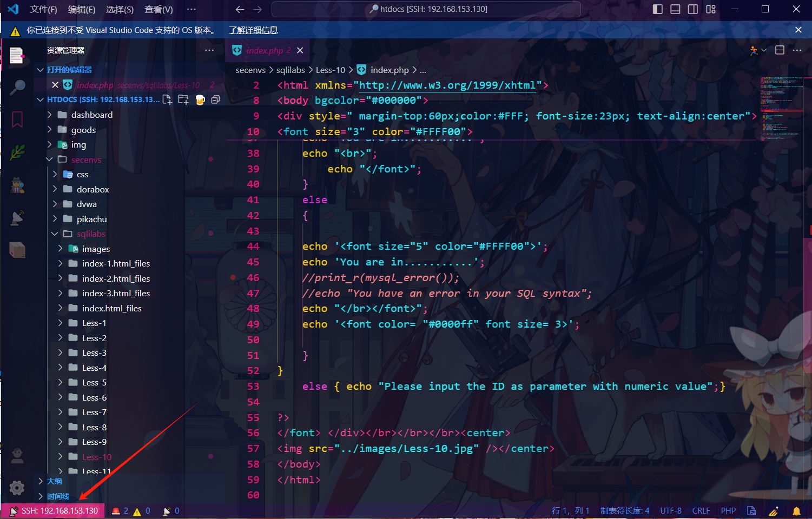Open dropdown arrow beside the run icon
The height and width of the screenshot is (519, 812).
[764, 50]
